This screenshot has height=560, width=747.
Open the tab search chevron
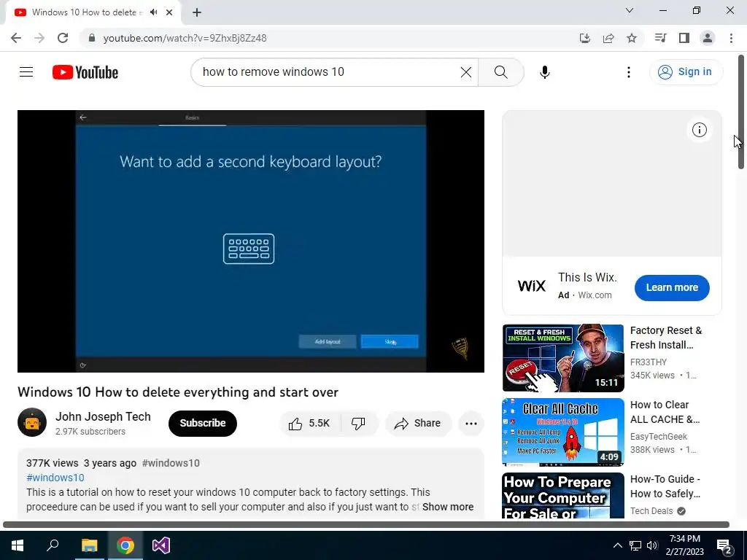[x=629, y=10]
